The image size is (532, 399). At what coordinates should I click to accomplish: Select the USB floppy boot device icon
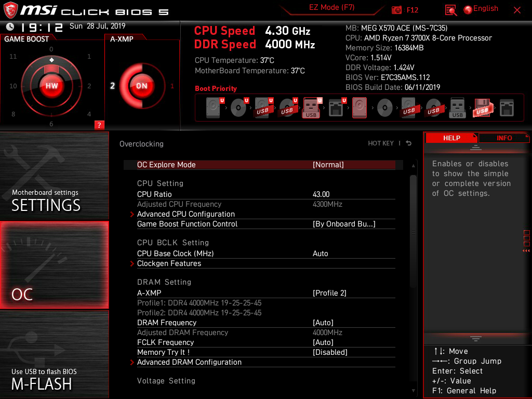coord(482,108)
